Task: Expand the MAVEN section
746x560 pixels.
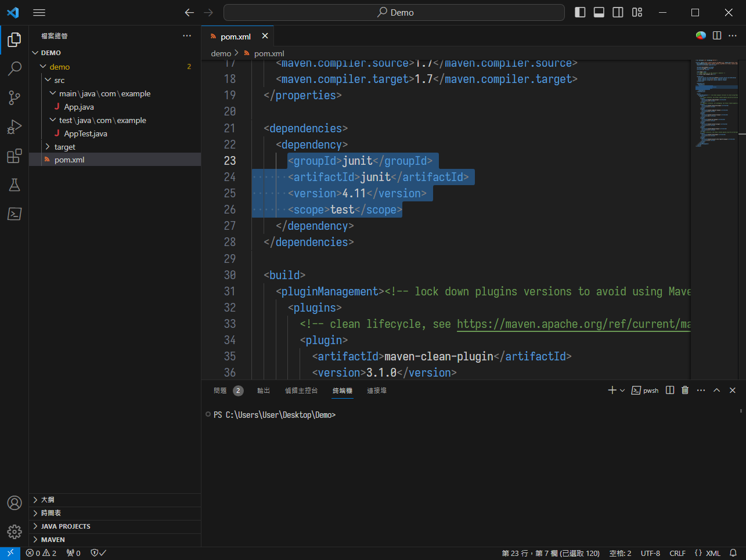Action: coord(53,540)
